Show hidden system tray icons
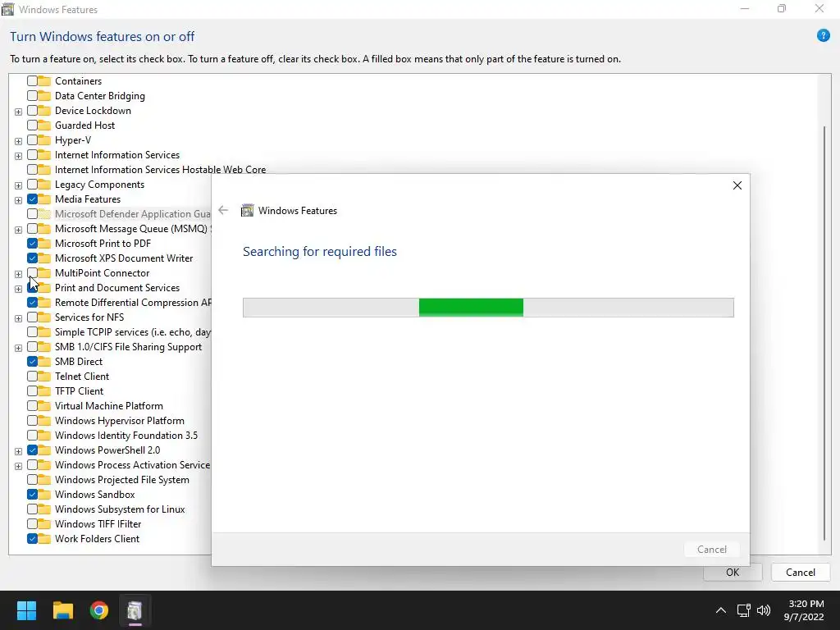 pyautogui.click(x=721, y=610)
